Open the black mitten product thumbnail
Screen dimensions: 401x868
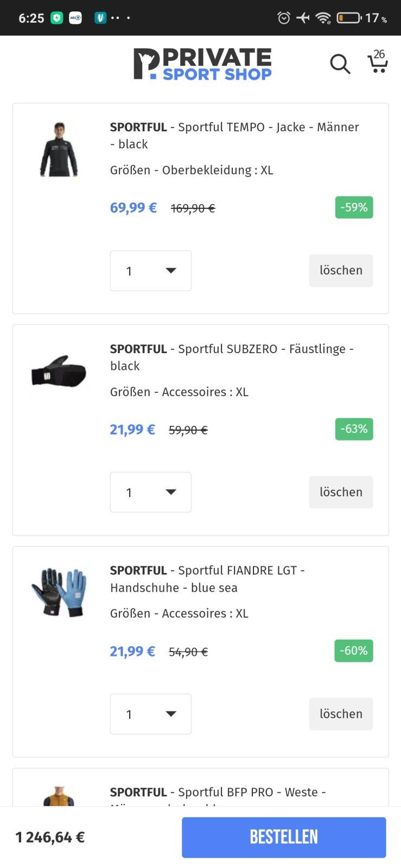[59, 372]
